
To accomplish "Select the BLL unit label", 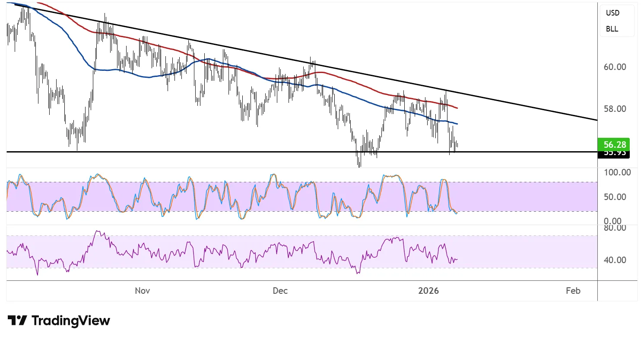I will [x=612, y=29].
